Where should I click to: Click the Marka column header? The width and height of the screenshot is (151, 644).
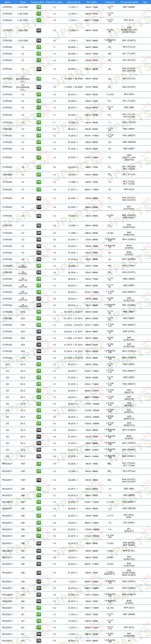(8, 2)
